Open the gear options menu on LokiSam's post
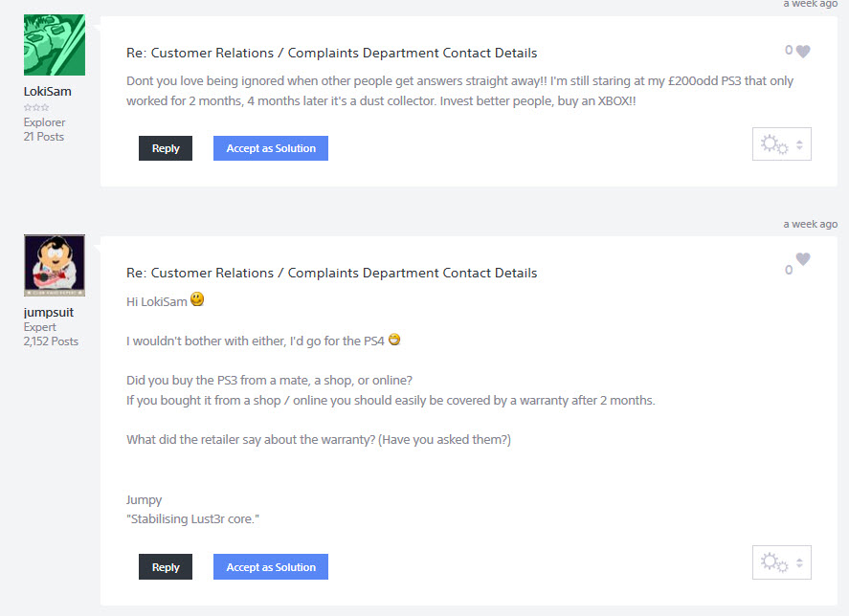The width and height of the screenshot is (849, 616). point(781,144)
